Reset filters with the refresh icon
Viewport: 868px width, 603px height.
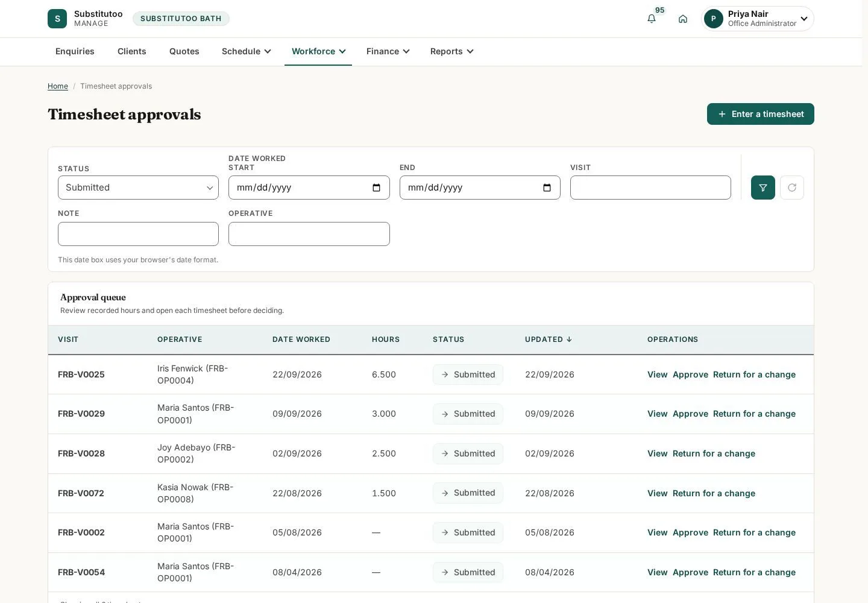[792, 188]
